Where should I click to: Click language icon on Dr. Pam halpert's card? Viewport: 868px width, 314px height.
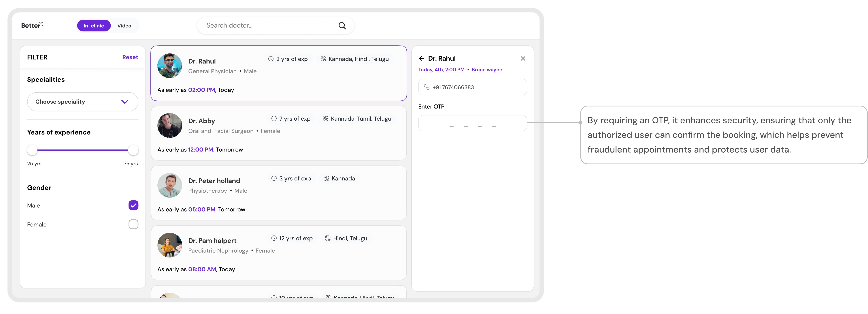[x=328, y=238]
